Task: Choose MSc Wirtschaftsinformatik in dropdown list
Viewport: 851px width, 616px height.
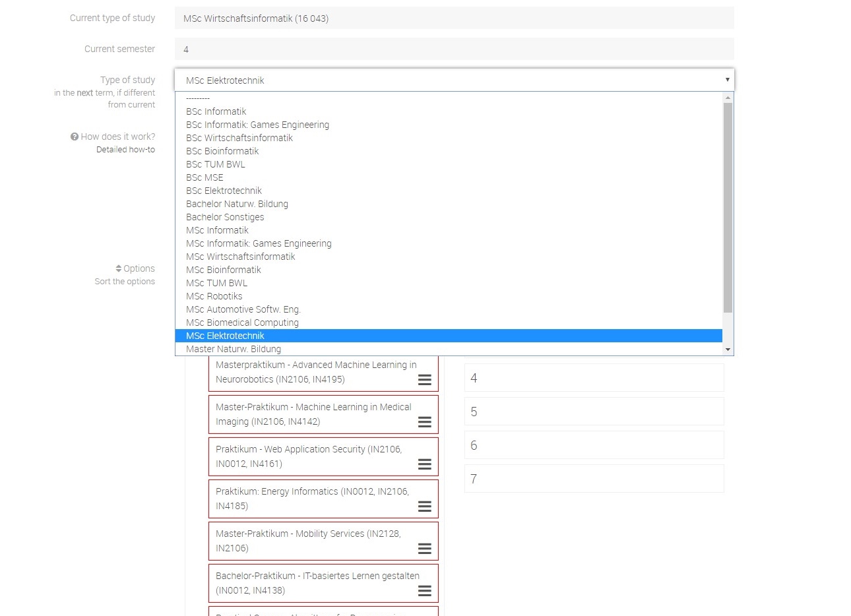Action: coord(449,257)
